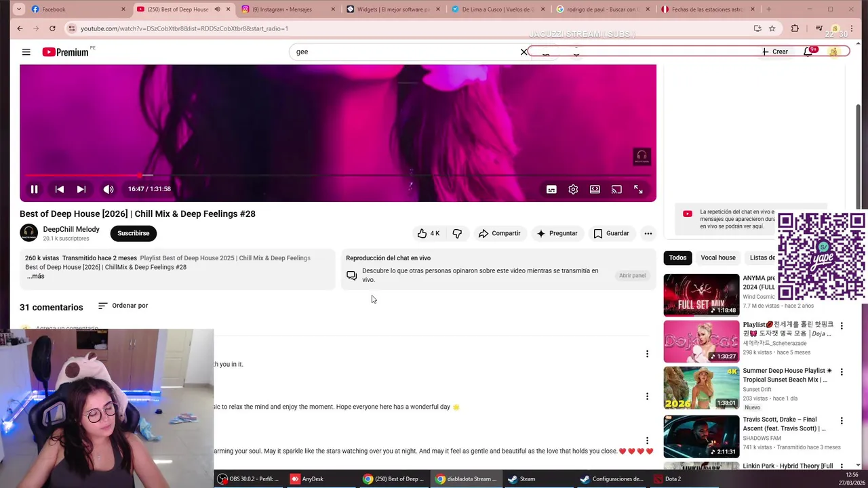
Task: Pause the playing video
Action: [34, 189]
